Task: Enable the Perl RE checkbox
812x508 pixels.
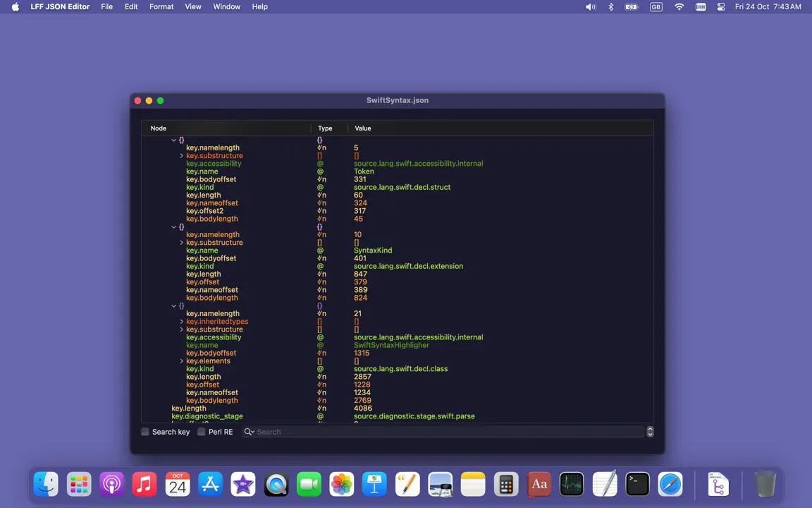Action: (x=202, y=432)
